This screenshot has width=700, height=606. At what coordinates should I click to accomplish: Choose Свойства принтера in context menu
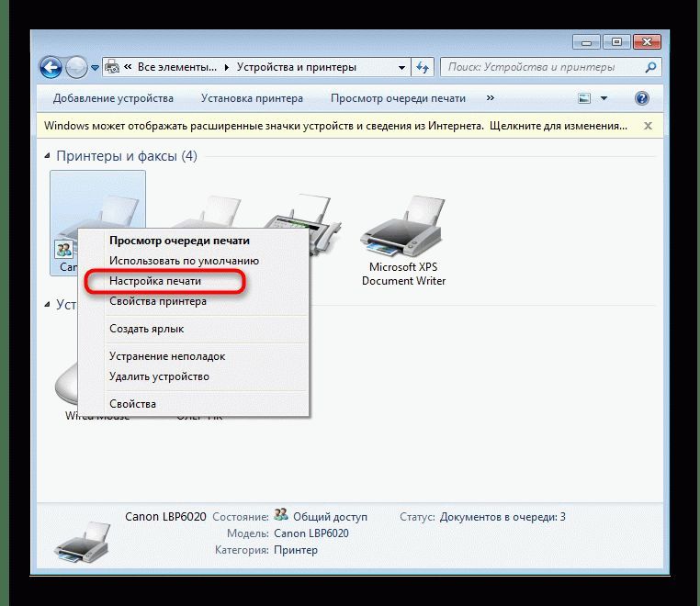click(157, 301)
